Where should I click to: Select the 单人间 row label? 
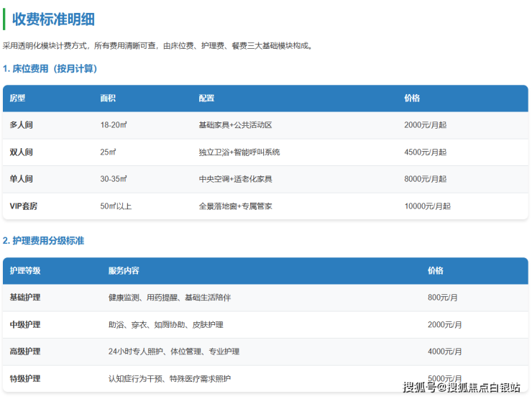21,179
